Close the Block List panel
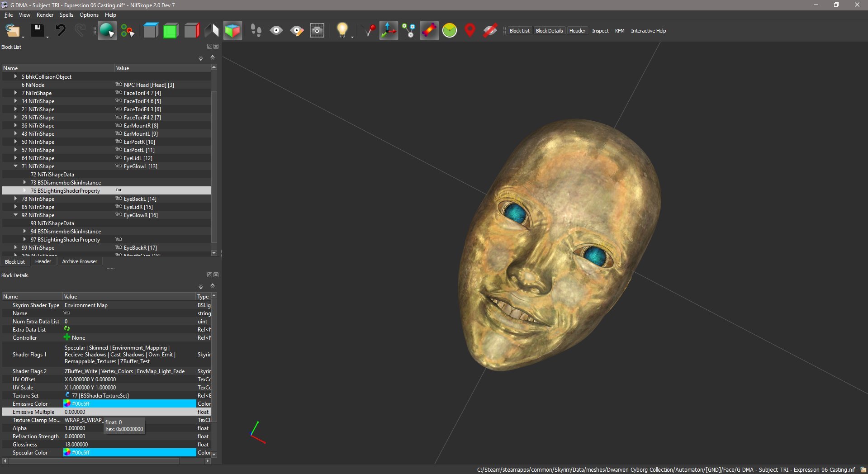The height and width of the screenshot is (474, 868). [216, 47]
